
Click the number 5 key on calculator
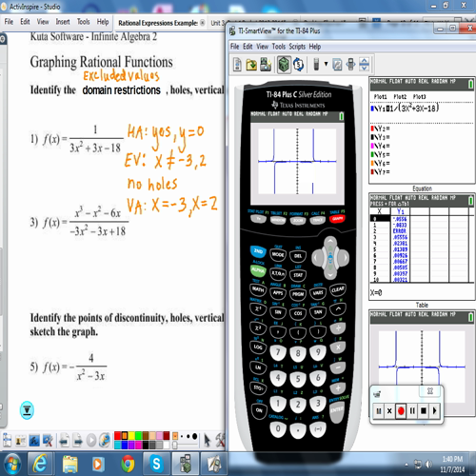click(x=298, y=379)
